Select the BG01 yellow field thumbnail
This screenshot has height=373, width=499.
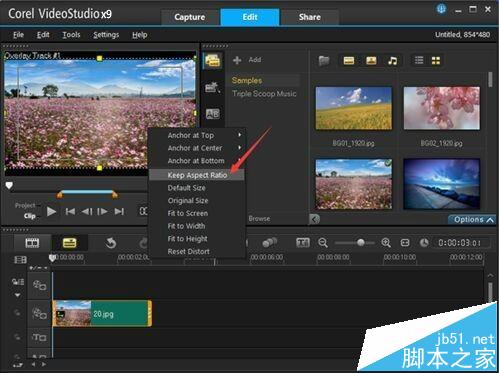(x=354, y=108)
